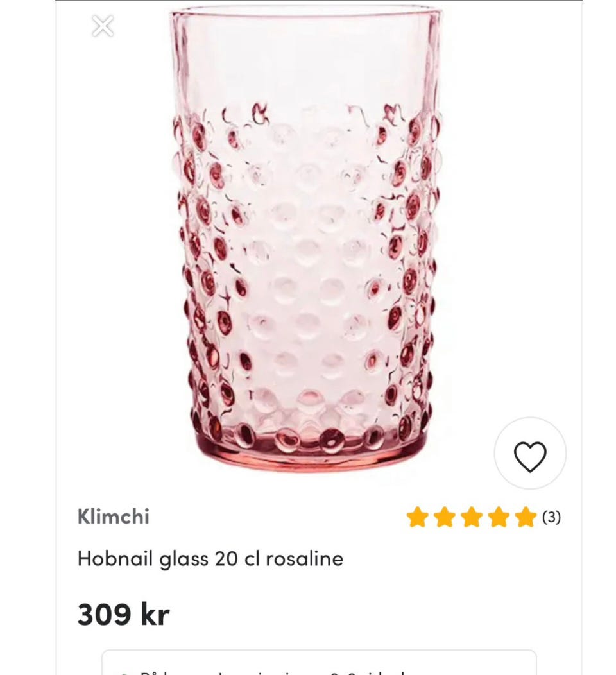Viewport: 616px width, 675px height.
Task: Open the (3) reviews count
Action: (x=552, y=517)
